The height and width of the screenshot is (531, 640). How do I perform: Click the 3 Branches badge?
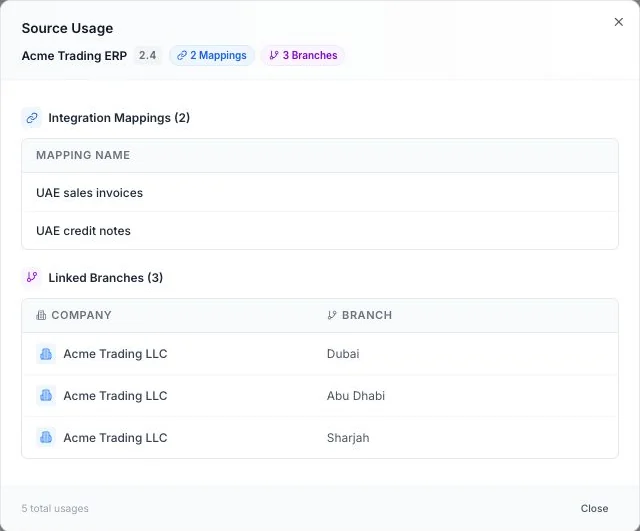pyautogui.click(x=303, y=56)
